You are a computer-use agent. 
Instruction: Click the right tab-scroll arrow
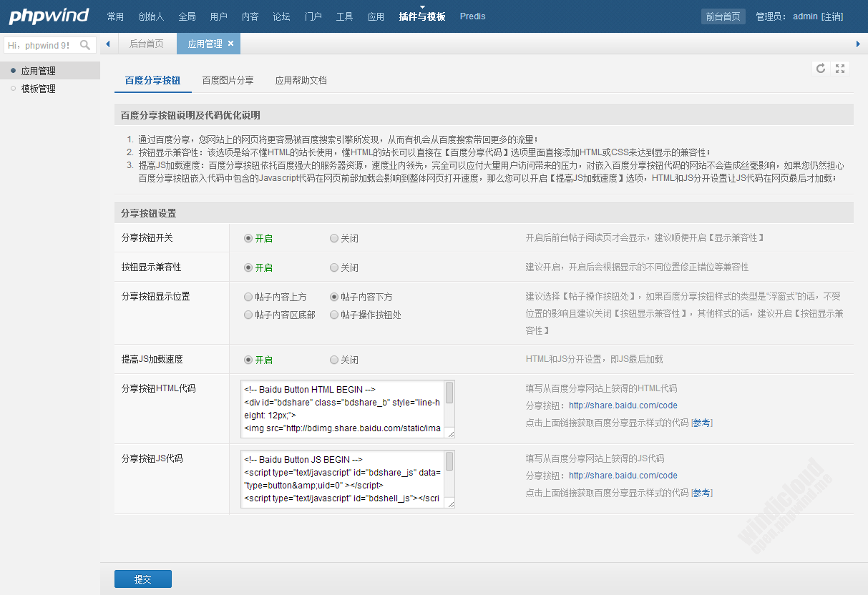[858, 44]
